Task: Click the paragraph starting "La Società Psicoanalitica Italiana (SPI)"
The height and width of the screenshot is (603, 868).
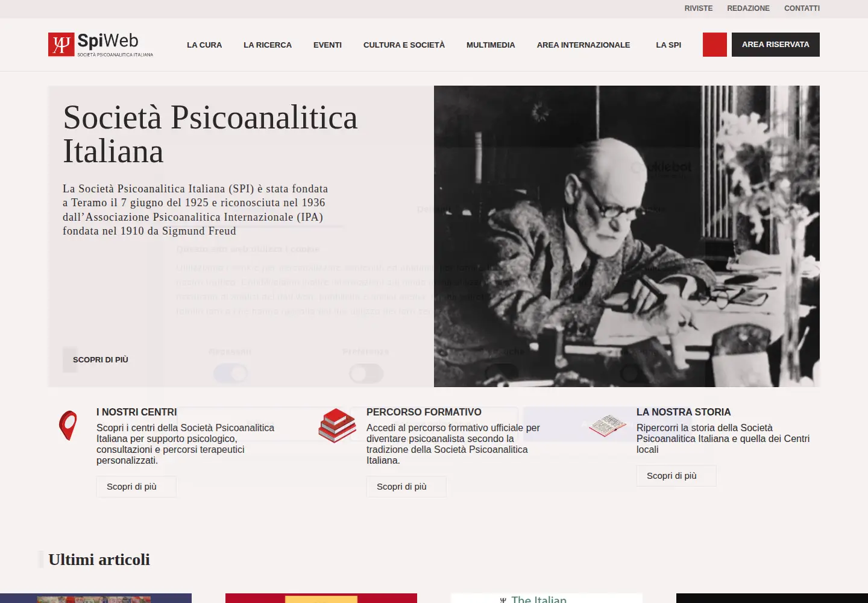Action: 195,210
